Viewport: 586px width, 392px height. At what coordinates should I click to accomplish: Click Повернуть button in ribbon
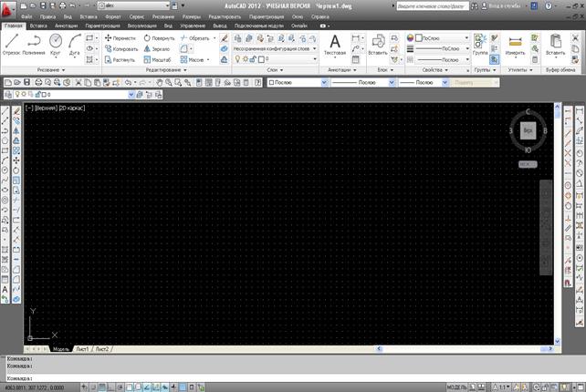point(159,38)
